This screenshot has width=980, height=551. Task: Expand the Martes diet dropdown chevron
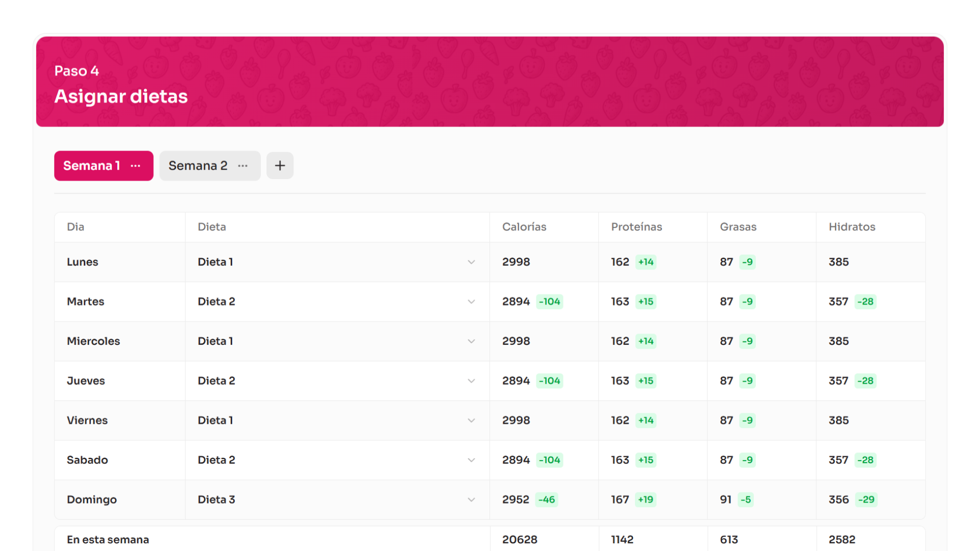(x=471, y=302)
